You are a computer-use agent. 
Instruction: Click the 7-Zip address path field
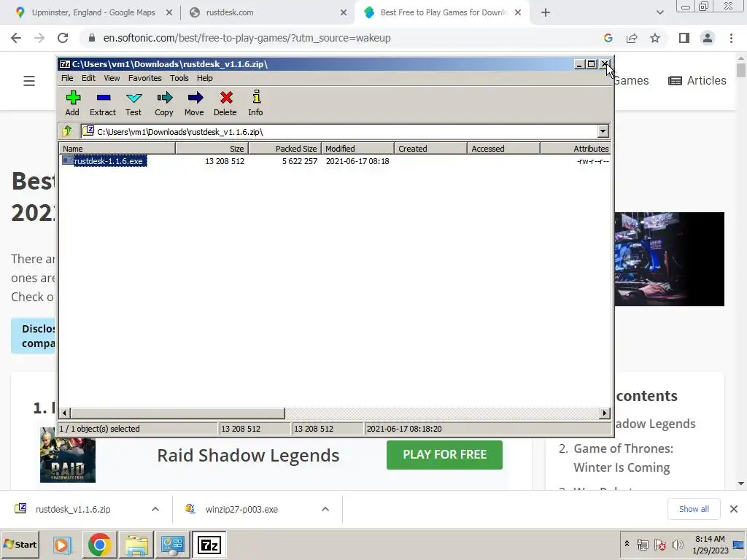point(339,131)
